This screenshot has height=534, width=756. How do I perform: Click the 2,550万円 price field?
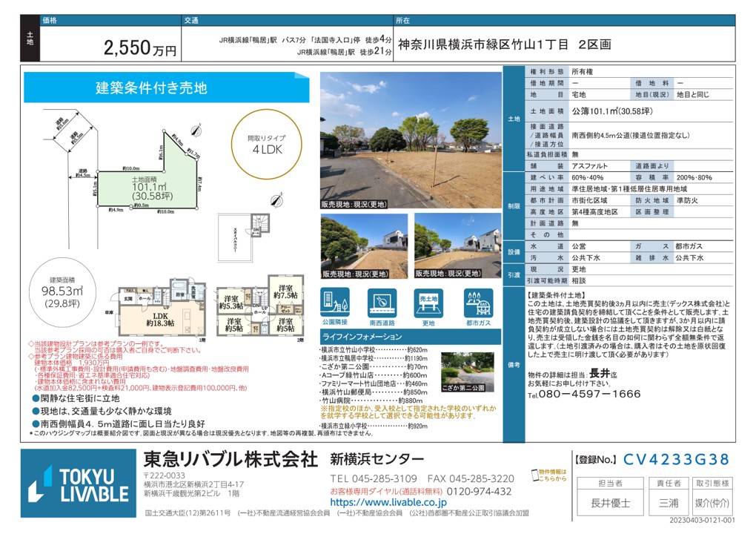[140, 49]
